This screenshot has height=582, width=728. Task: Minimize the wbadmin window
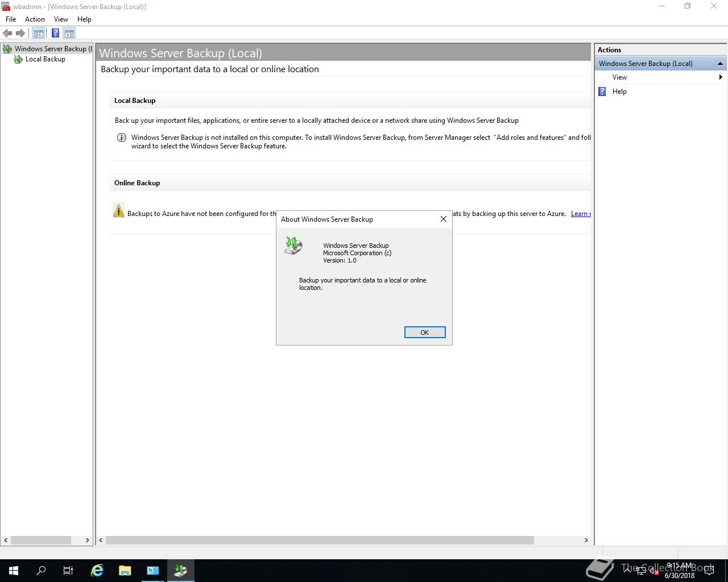coord(661,6)
